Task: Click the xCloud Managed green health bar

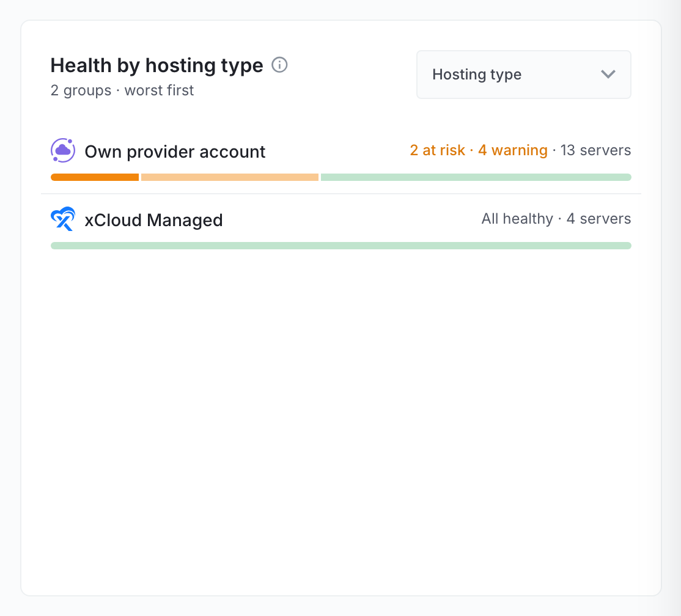Action: 341,246
